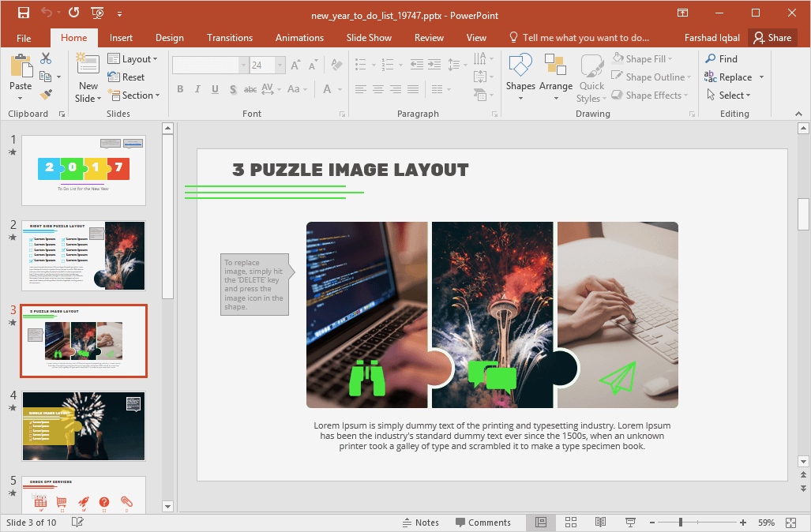Switch to Slide Sorter view icon
811x532 pixels.
pyautogui.click(x=571, y=523)
